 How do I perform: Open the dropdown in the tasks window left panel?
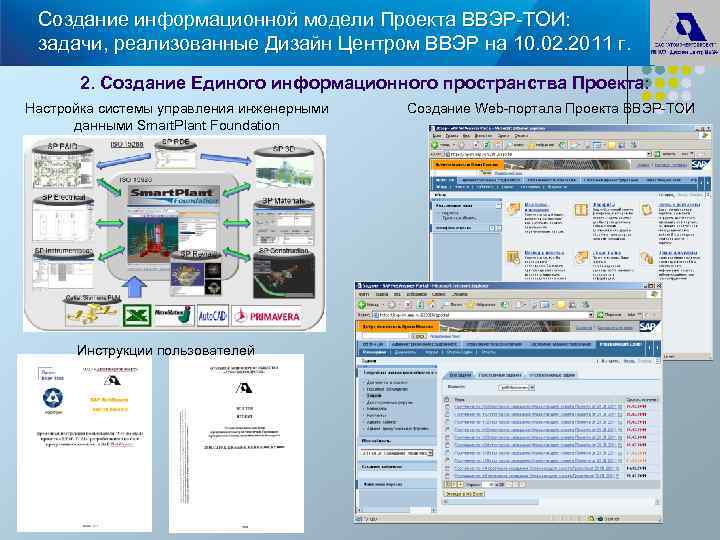[x=430, y=453]
